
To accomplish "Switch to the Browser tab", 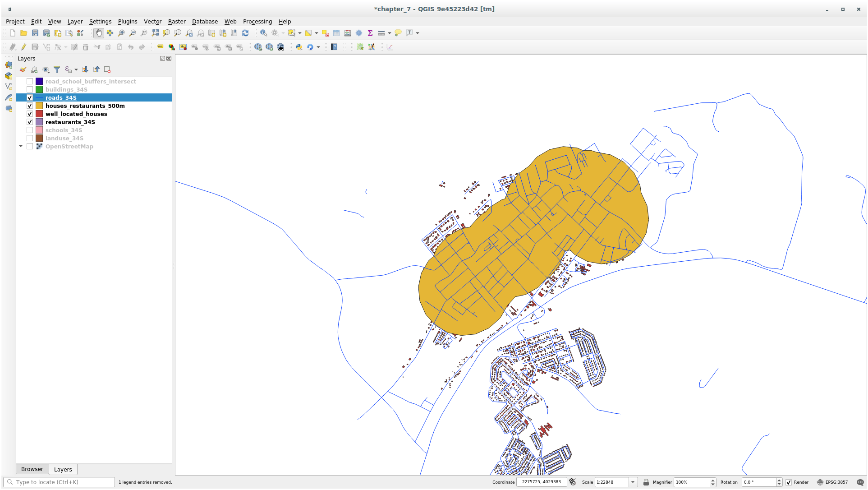I will coord(32,469).
